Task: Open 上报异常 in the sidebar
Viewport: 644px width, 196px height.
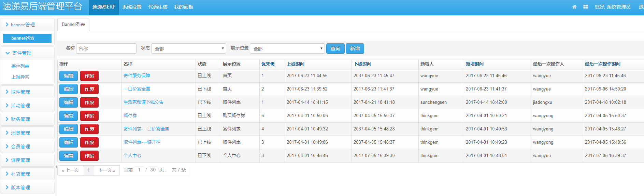Action: coord(20,77)
